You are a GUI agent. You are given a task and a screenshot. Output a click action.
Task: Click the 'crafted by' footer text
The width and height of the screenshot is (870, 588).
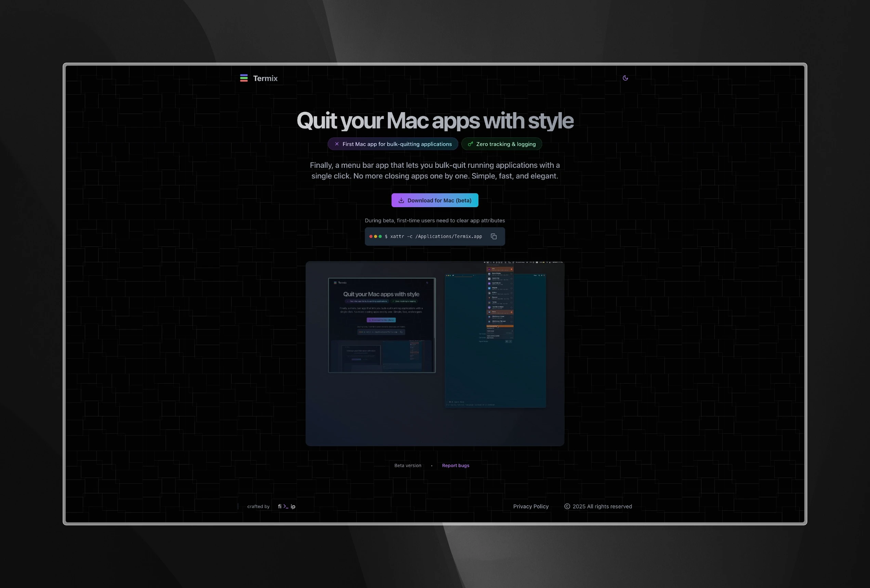click(x=258, y=506)
